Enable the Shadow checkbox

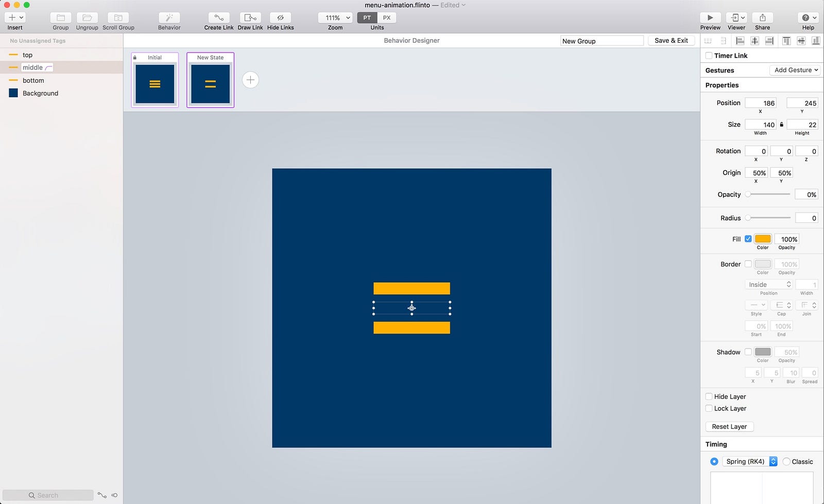click(748, 352)
